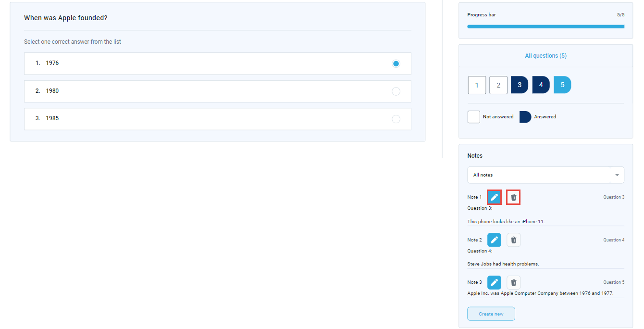Open the All notes dropdown
Image resolution: width=644 pixels, height=329 pixels.
click(x=545, y=175)
